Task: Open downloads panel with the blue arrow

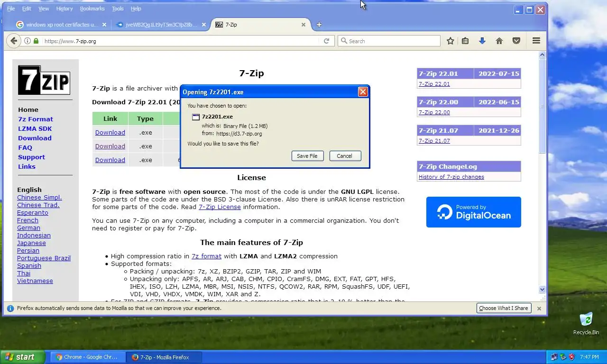Action: tap(482, 41)
